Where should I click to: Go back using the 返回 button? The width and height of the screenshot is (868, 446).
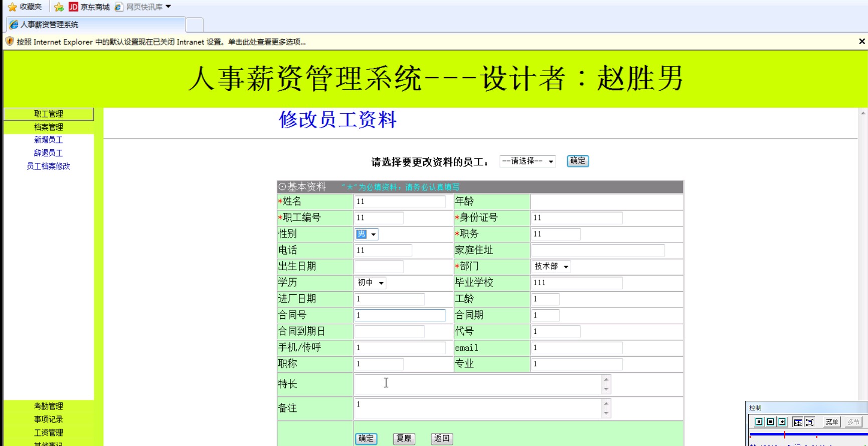442,438
